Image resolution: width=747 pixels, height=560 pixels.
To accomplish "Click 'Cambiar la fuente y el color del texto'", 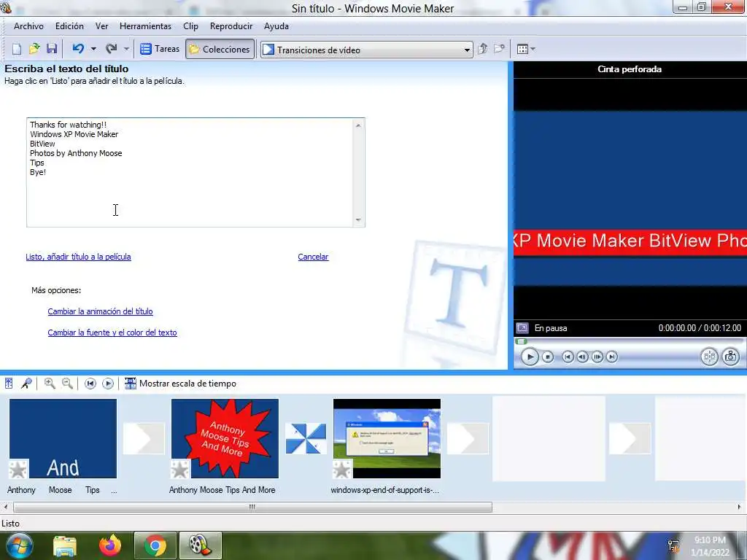I will tap(112, 332).
